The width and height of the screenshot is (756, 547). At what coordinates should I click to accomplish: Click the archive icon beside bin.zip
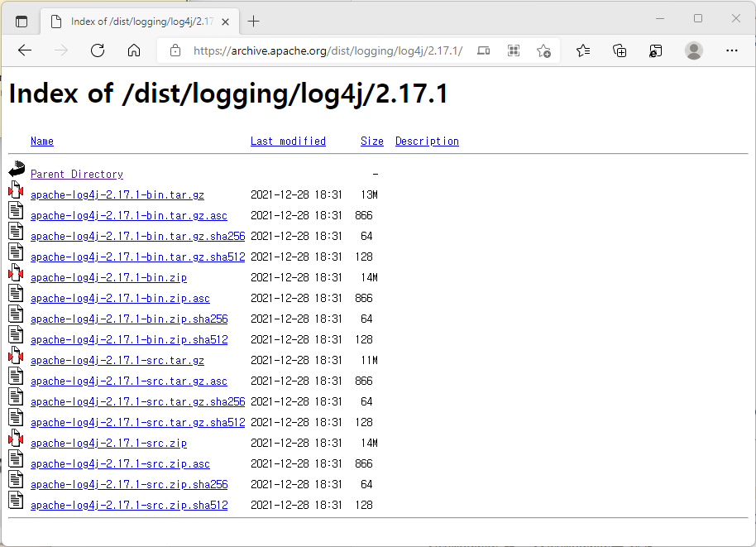(x=16, y=272)
